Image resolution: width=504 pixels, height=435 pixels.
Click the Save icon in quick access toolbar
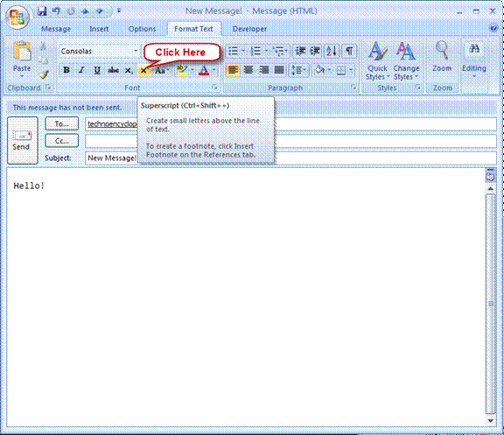[x=42, y=11]
